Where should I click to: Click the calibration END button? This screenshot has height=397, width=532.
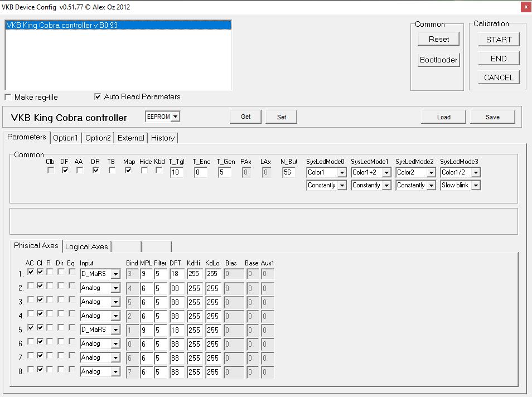click(499, 59)
